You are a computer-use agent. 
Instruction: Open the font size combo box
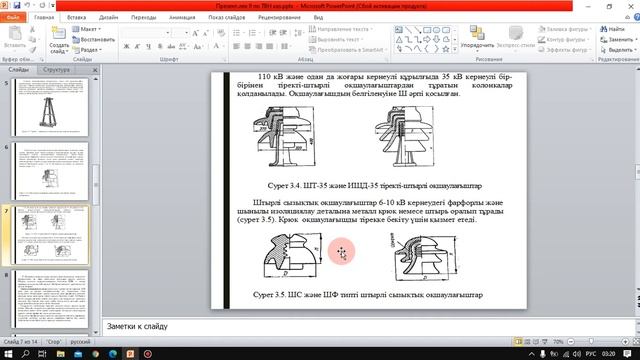pyautogui.click(x=180, y=33)
